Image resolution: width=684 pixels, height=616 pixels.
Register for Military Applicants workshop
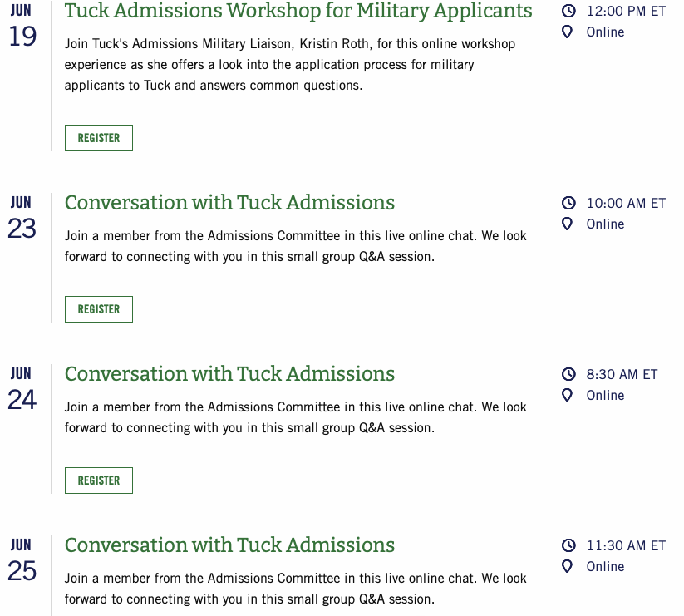[99, 138]
